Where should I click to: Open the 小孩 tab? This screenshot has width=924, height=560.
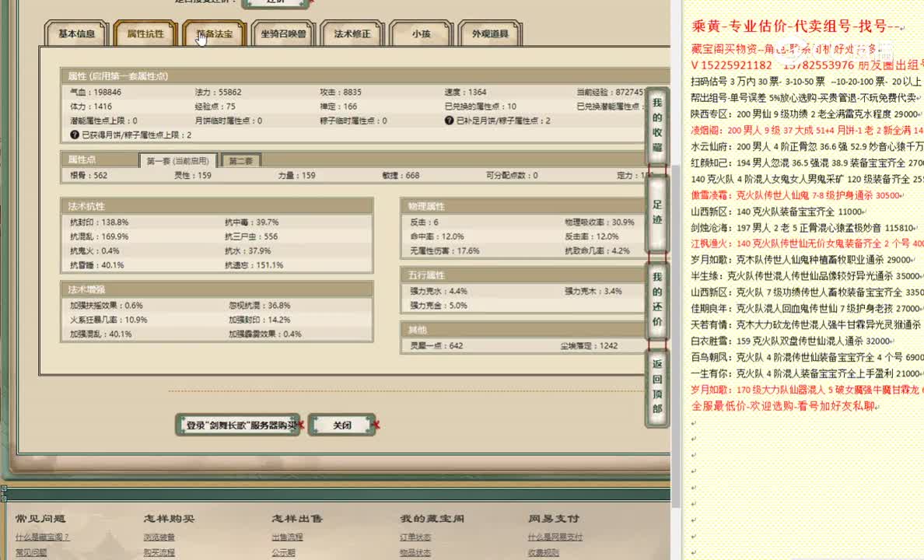[x=422, y=33]
